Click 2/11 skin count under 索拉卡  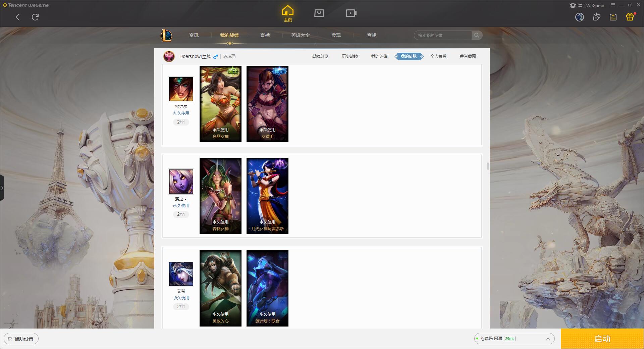click(181, 214)
